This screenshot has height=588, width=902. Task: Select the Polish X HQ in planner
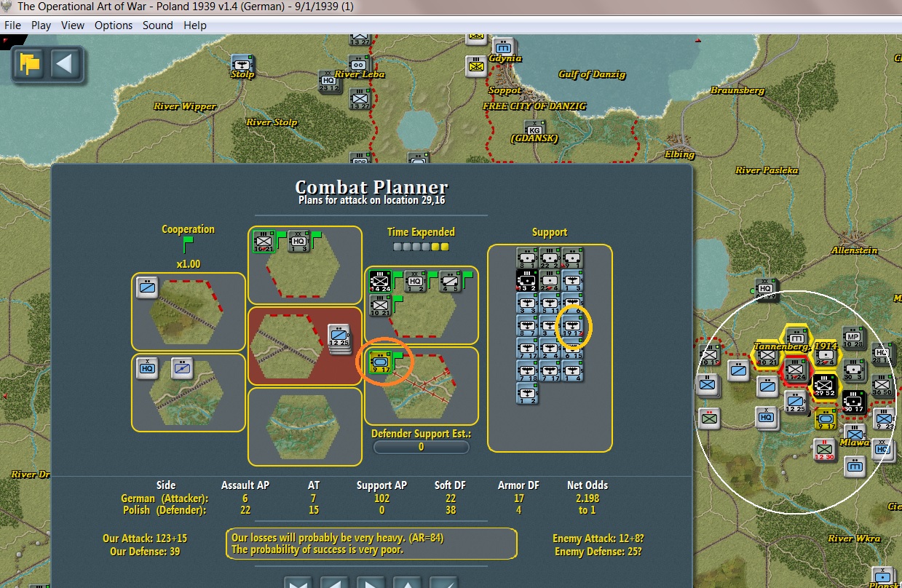pyautogui.click(x=148, y=368)
